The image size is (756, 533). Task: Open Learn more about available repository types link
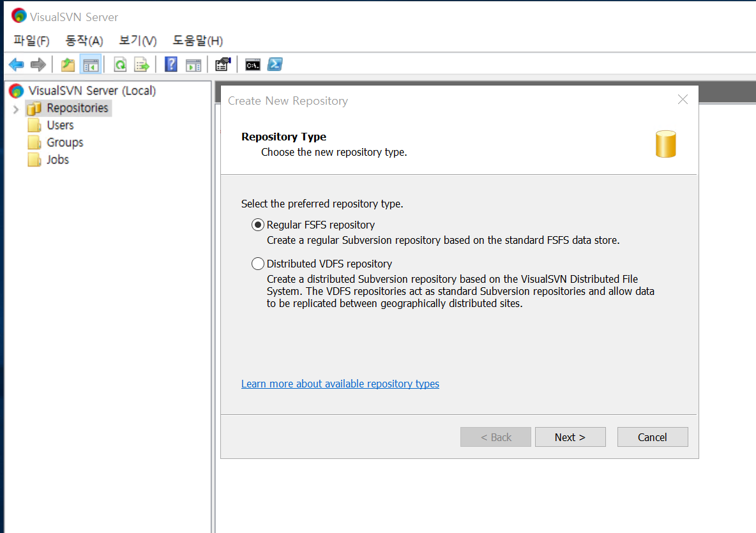[x=340, y=384]
